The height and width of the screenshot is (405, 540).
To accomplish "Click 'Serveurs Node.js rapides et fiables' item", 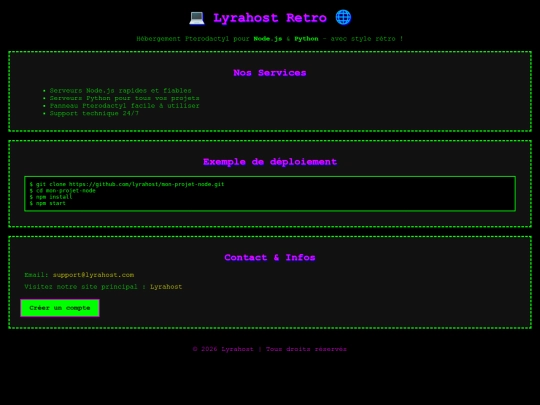I will 121,91.
